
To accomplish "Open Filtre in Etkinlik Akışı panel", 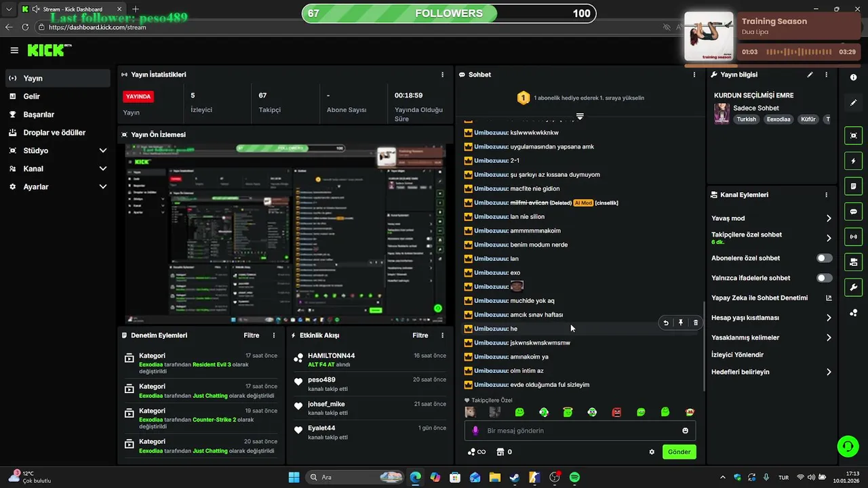I will click(x=420, y=335).
